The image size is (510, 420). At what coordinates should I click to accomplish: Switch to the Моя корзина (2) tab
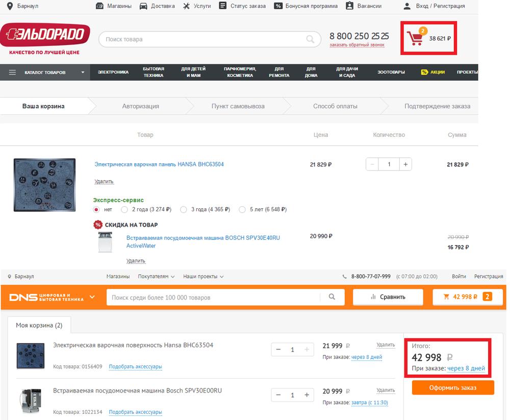pos(39,325)
